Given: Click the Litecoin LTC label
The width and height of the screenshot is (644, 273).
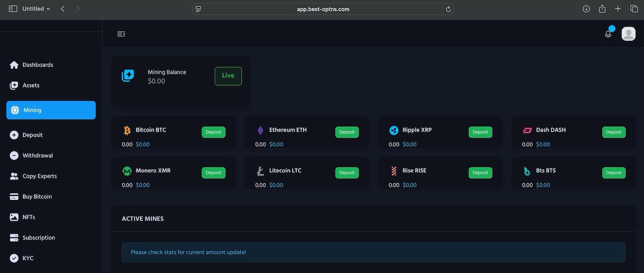Looking at the screenshot, I should [285, 170].
